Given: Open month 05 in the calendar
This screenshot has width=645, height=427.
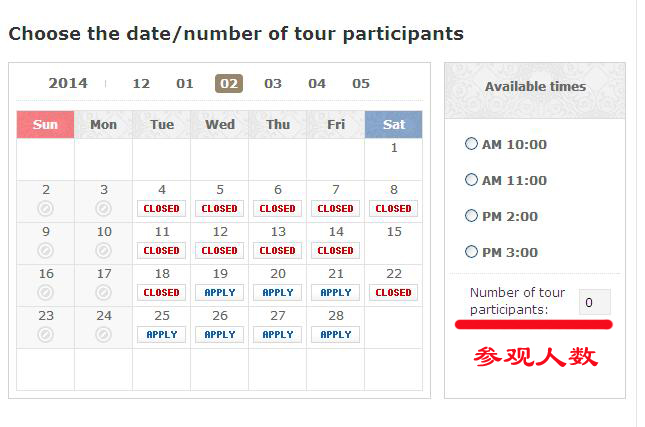Looking at the screenshot, I should click(x=361, y=84).
